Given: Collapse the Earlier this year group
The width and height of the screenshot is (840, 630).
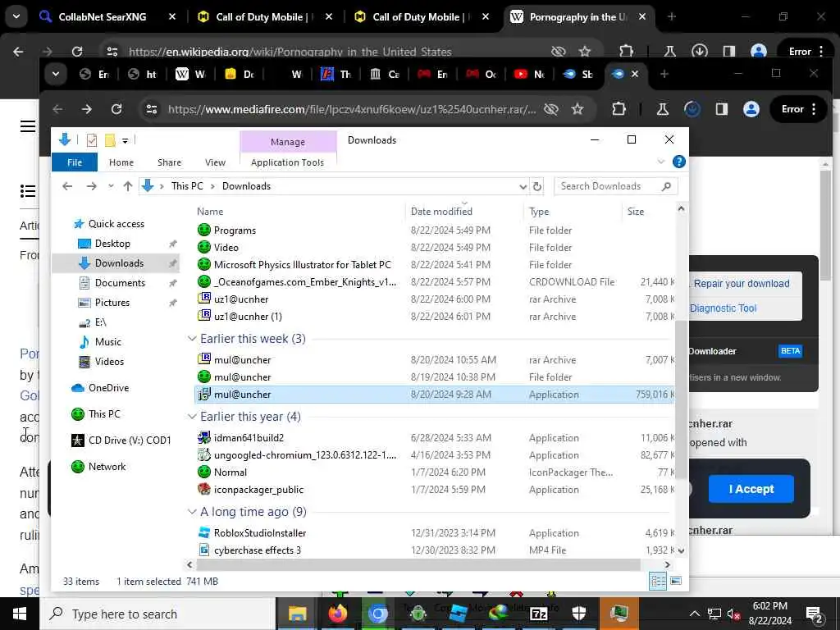Looking at the screenshot, I should click(x=192, y=416).
